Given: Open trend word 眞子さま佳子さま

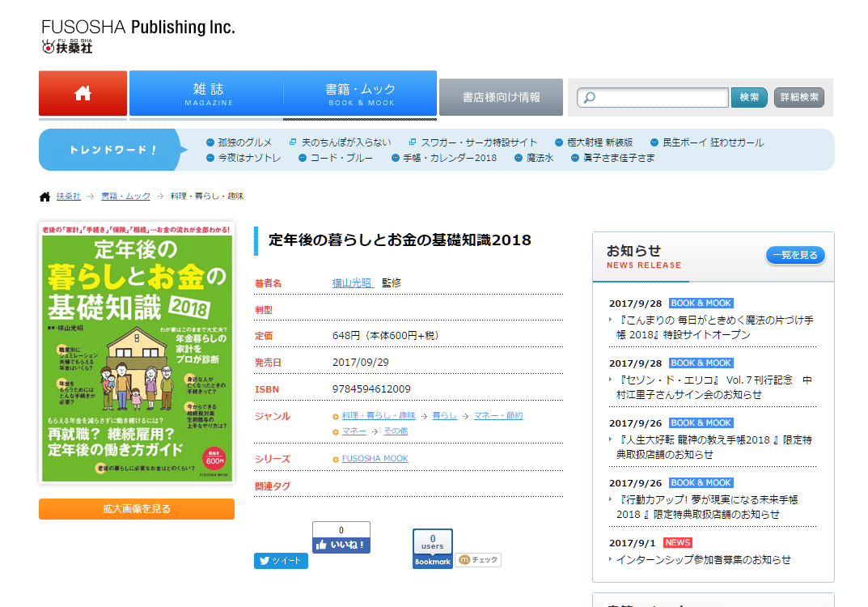Looking at the screenshot, I should pos(619,158).
